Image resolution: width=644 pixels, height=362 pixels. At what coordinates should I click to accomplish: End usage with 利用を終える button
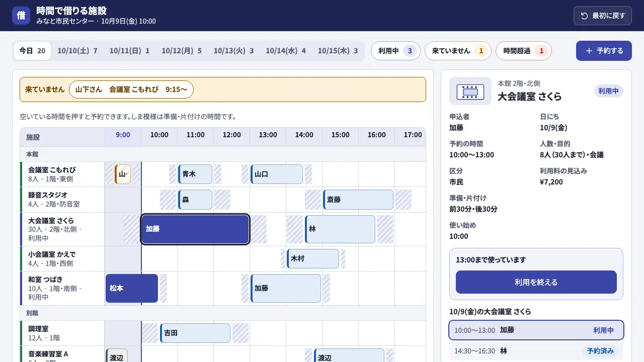536,282
